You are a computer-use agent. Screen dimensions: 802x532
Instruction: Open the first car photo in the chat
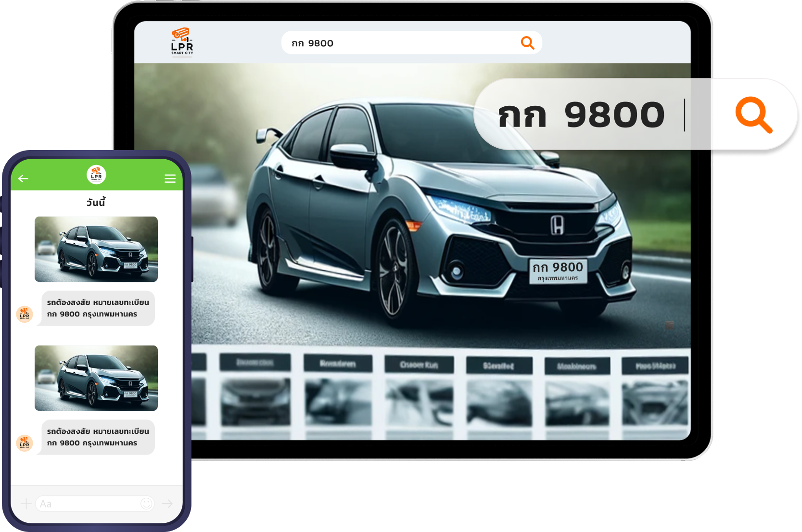pyautogui.click(x=96, y=249)
